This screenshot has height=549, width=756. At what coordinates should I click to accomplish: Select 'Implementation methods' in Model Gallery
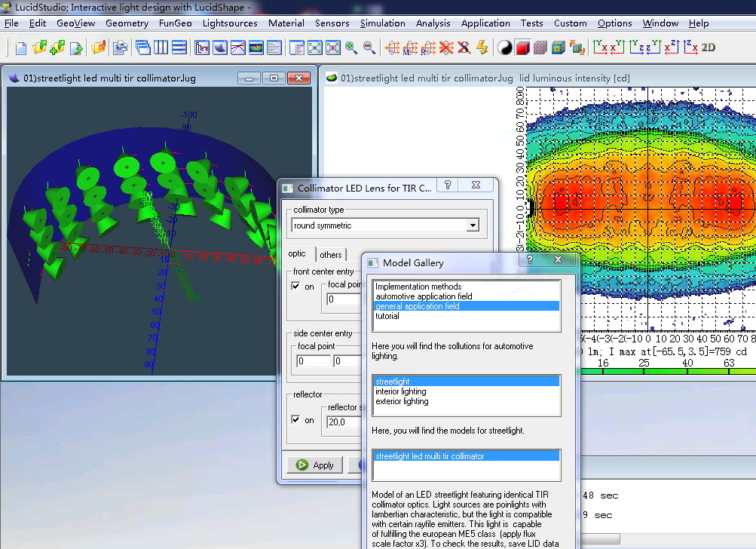tap(467, 287)
